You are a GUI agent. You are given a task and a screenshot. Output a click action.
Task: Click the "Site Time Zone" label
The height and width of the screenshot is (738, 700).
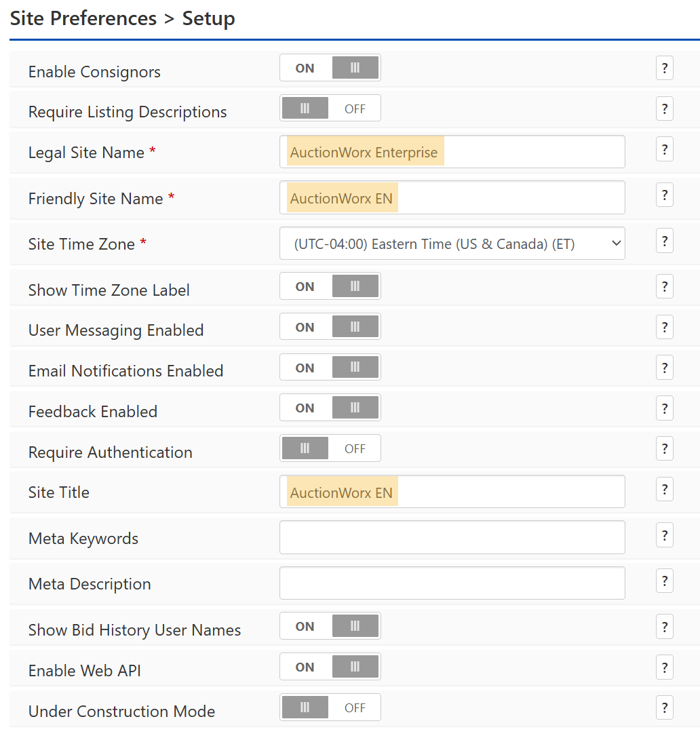coord(81,244)
